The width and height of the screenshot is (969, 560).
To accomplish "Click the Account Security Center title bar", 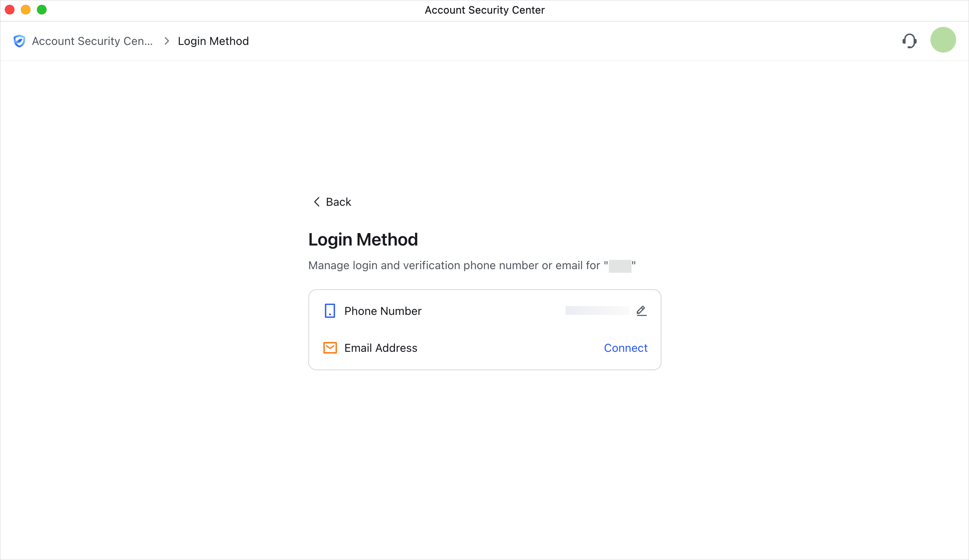I will (x=484, y=10).
